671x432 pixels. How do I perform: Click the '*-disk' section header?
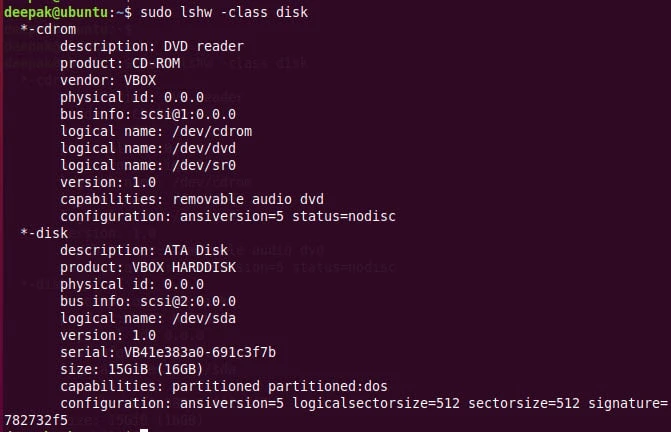click(x=44, y=233)
